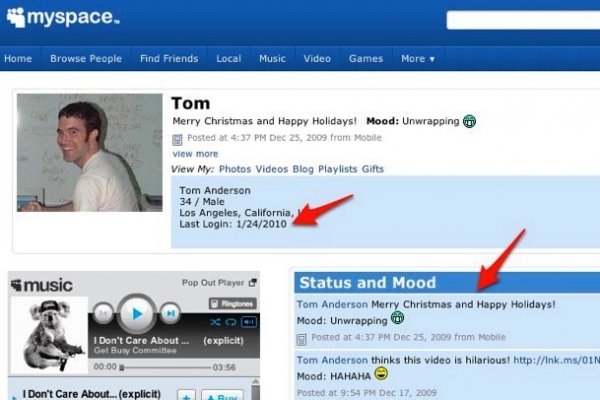Click the mobile post icon under Tom's status
Viewport: 600px width, 400px height.
[x=177, y=140]
